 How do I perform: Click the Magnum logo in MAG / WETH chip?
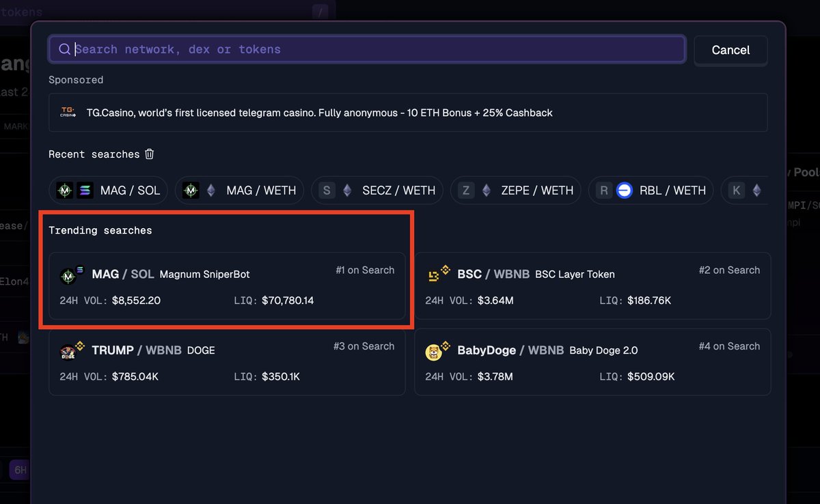point(191,191)
